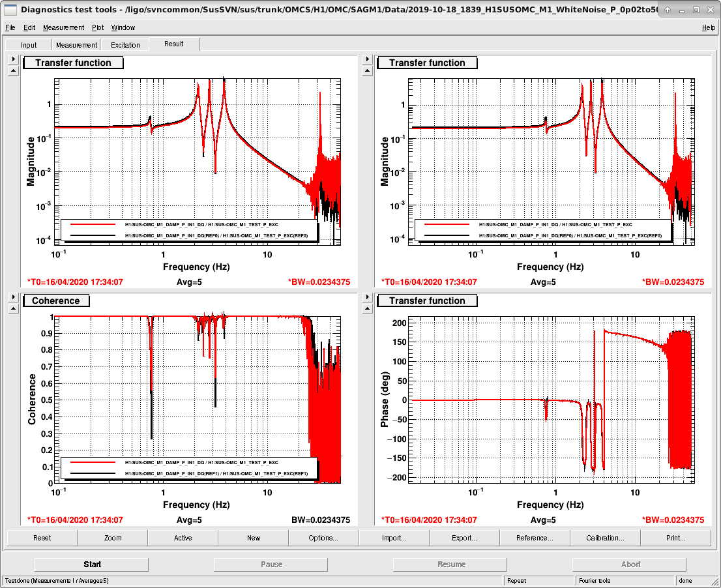721x588 pixels.
Task: Click right-arrow icon beside top-right Transfer function plot
Action: coord(367,59)
